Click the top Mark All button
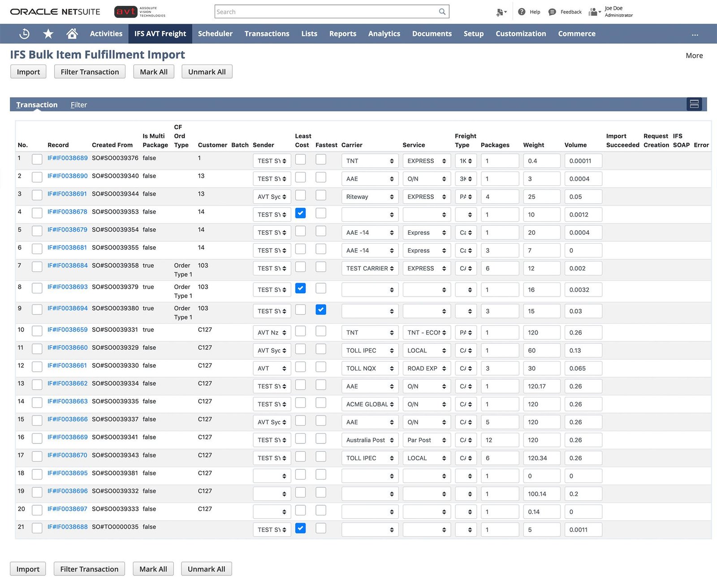717x588 pixels. click(x=154, y=72)
